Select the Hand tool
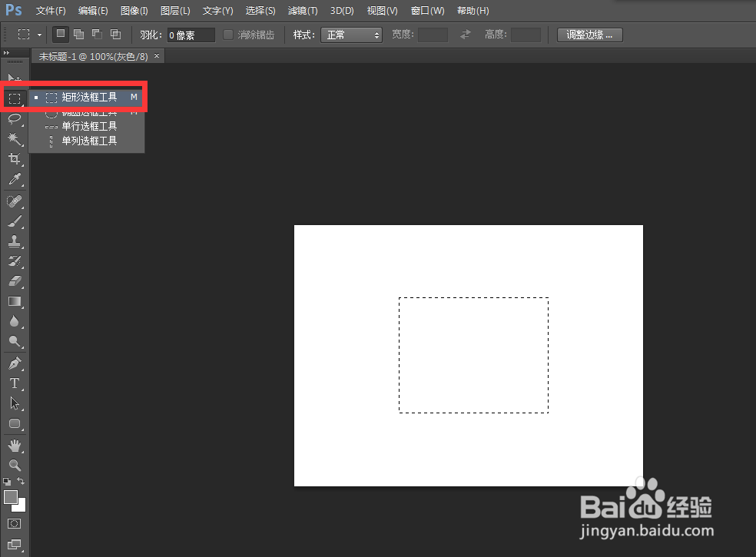 (15, 446)
